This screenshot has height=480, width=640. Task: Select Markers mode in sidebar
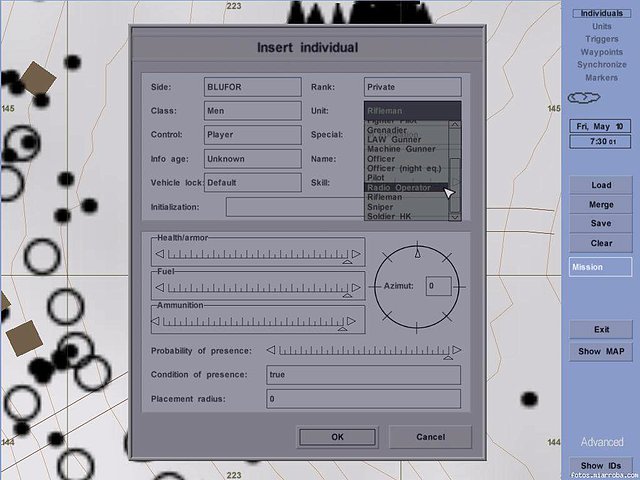(x=602, y=78)
